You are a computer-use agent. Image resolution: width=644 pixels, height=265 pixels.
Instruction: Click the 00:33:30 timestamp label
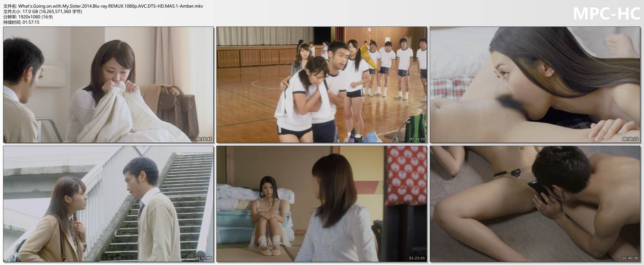[x=417, y=139]
